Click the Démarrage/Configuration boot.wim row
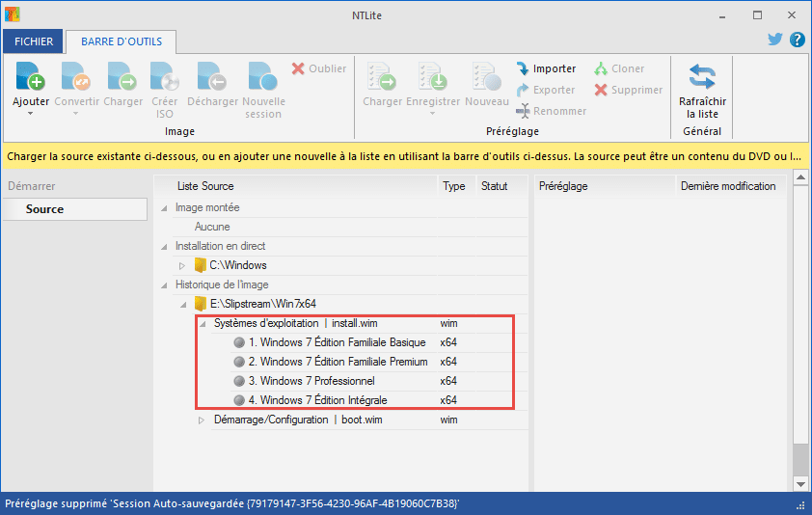 click(298, 420)
